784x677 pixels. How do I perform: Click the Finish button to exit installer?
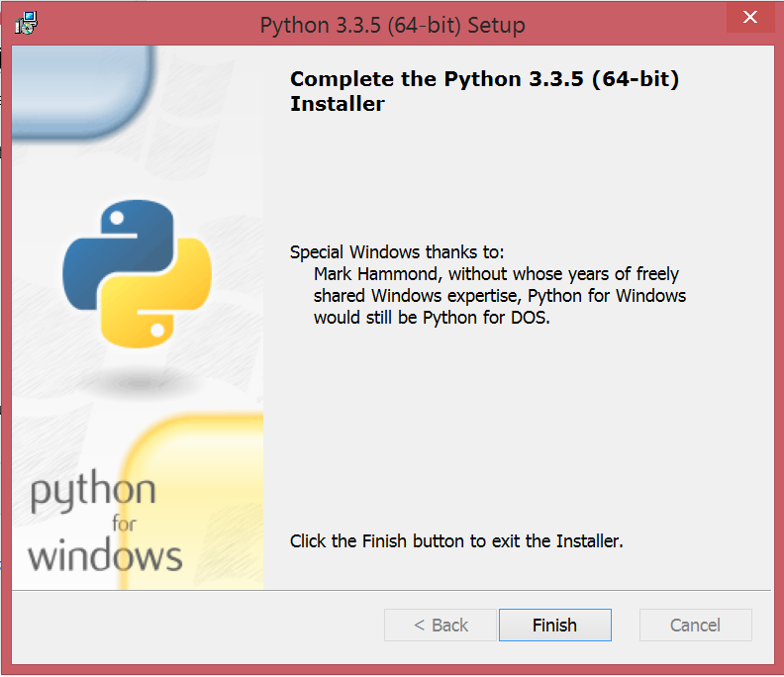pos(554,625)
